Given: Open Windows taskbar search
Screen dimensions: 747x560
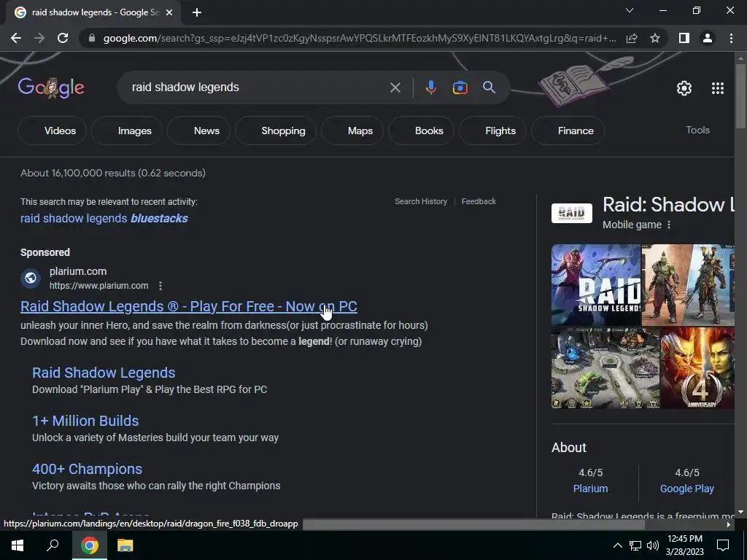Looking at the screenshot, I should (53, 545).
